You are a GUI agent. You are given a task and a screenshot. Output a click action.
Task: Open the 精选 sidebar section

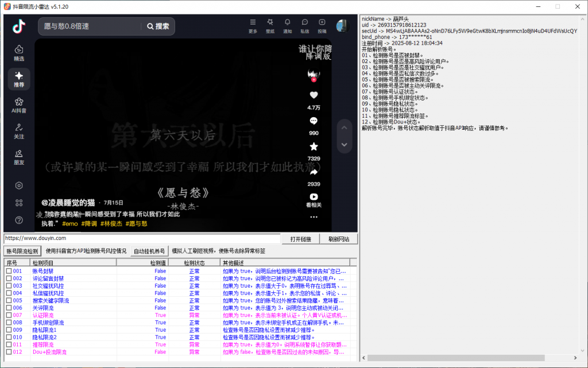click(19, 53)
